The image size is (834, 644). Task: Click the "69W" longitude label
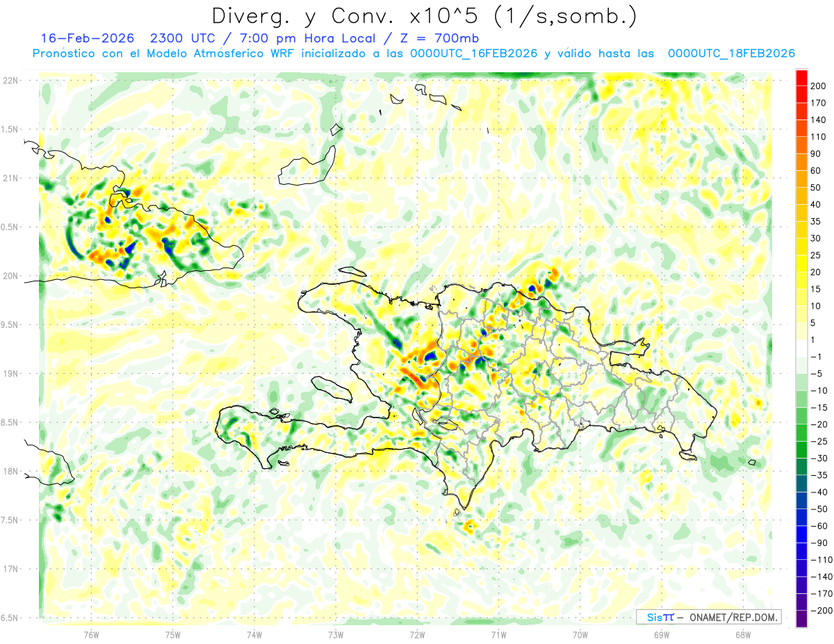[x=662, y=634]
